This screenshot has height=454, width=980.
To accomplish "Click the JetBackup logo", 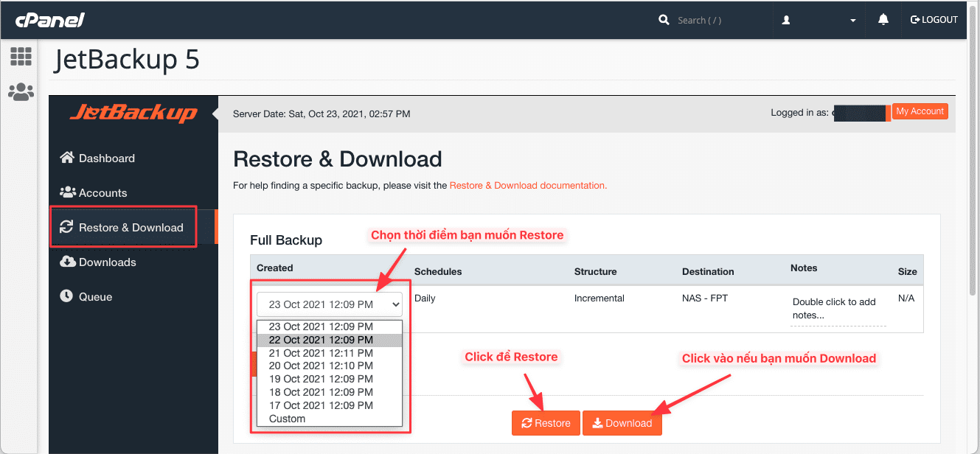I will (x=133, y=113).
